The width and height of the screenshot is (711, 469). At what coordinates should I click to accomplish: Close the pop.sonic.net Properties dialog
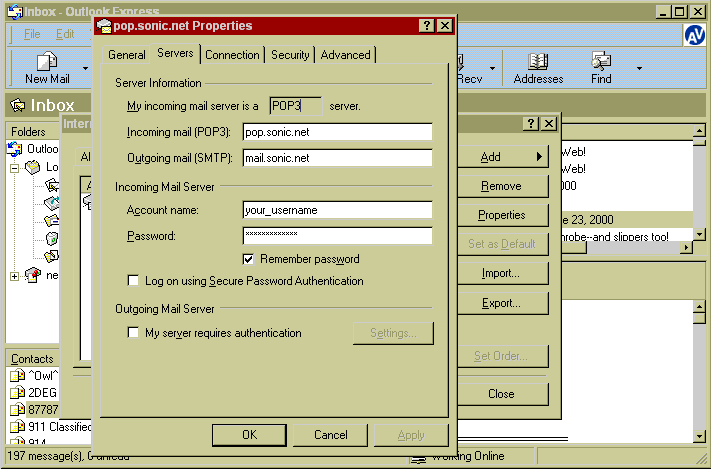point(445,26)
